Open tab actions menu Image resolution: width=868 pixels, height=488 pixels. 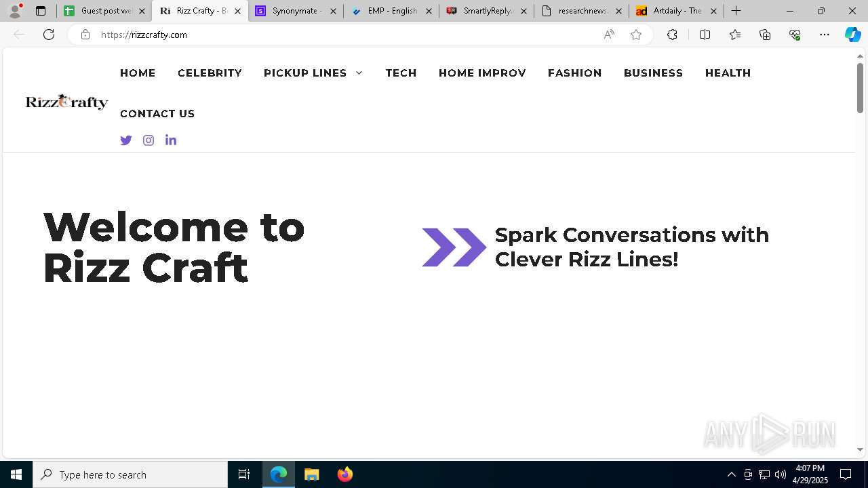tap(41, 11)
